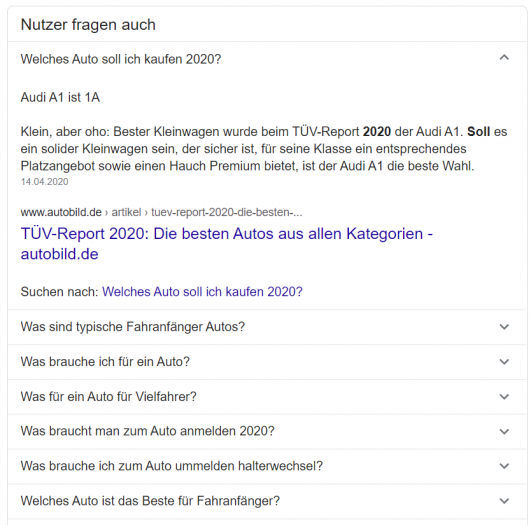Expand 'Was brauche ich zum Auto ummelden halterwechsel?' text
This screenshot has height=525, width=531.
[x=172, y=466]
